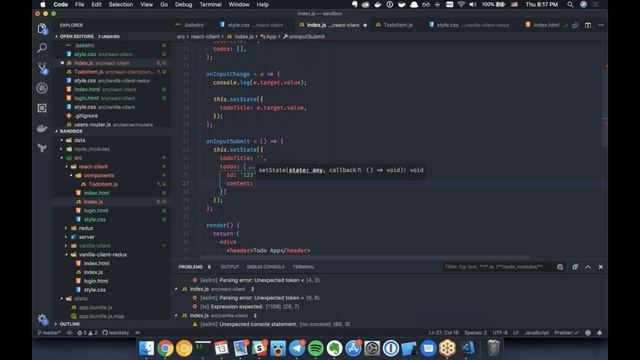Screen dimensions: 640x360
Task: Click the Prettier status item
Action: pos(567,333)
